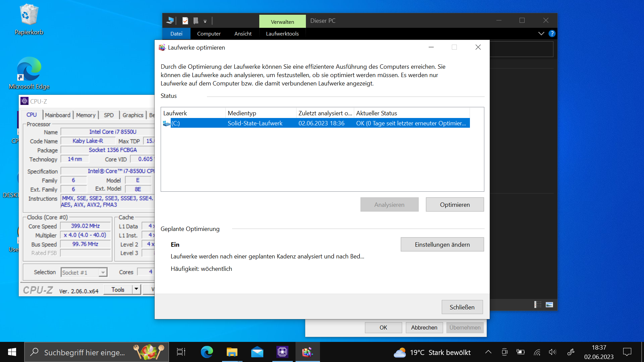Expand the Explorer ribbon chevron

(x=541, y=34)
